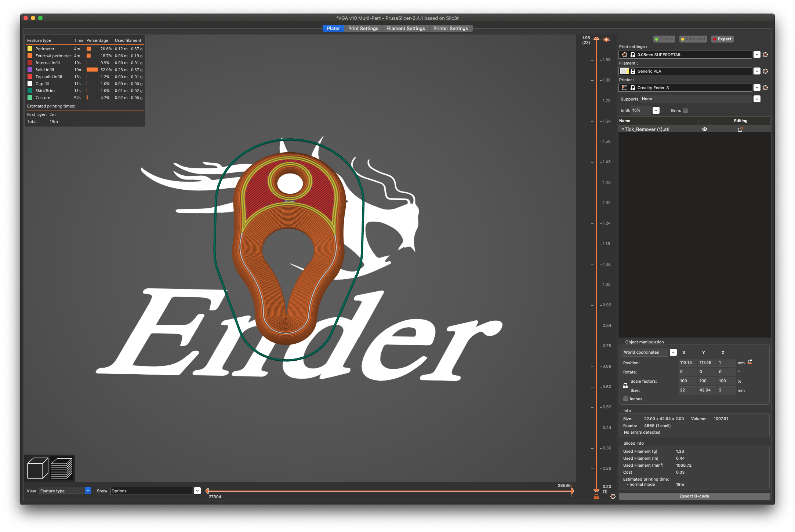The width and height of the screenshot is (795, 532).
Task: Click the Tick_Remover editing settings icon
Action: click(x=740, y=129)
